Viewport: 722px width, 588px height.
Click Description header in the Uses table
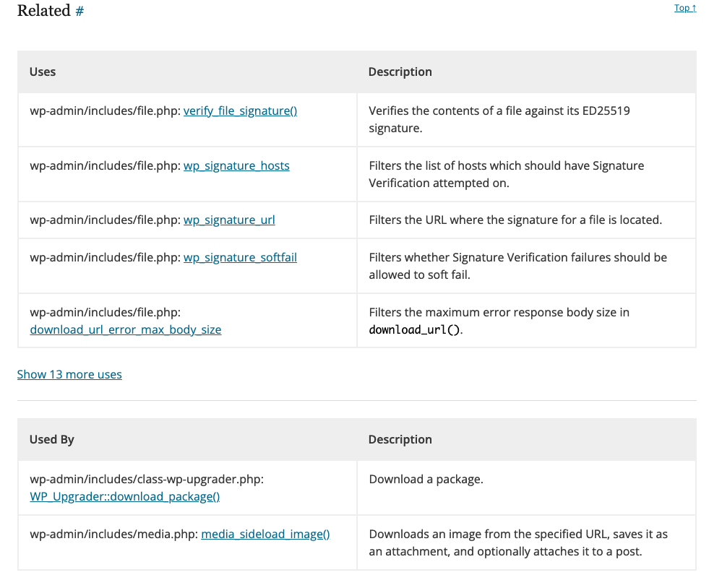[400, 72]
